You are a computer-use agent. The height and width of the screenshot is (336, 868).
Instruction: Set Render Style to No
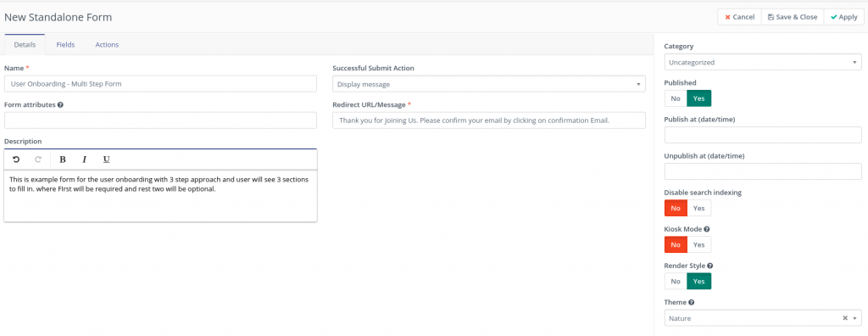click(x=676, y=281)
